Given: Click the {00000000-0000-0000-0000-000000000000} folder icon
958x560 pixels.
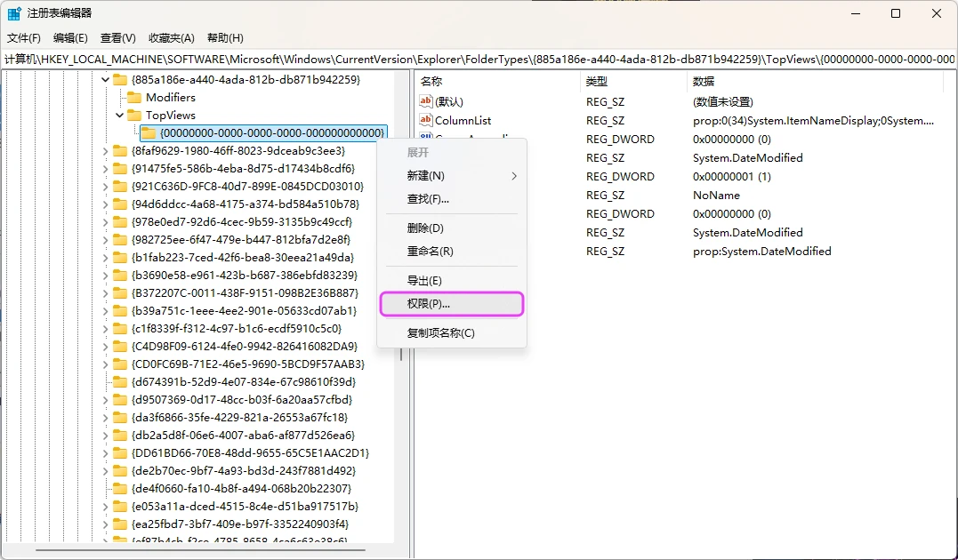Looking at the screenshot, I should click(x=149, y=133).
